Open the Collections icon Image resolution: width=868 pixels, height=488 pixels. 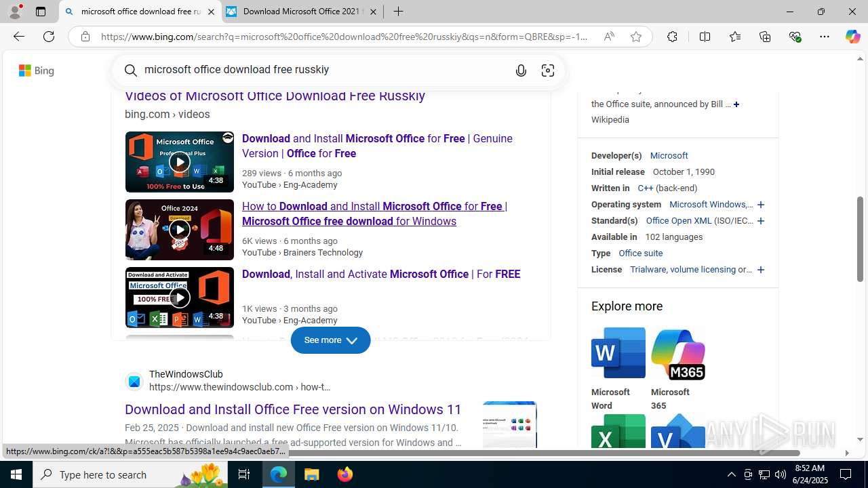tap(765, 37)
